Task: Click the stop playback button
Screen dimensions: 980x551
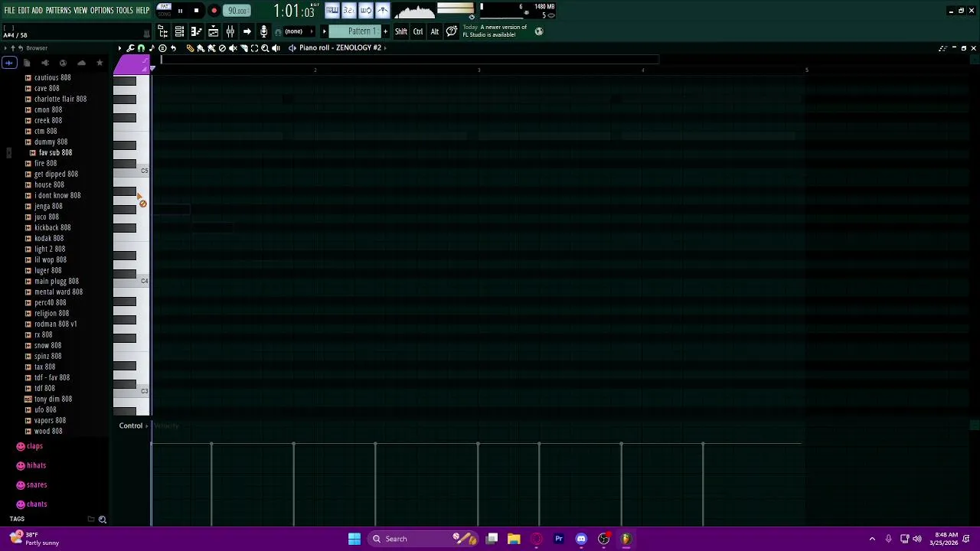Action: (x=196, y=11)
